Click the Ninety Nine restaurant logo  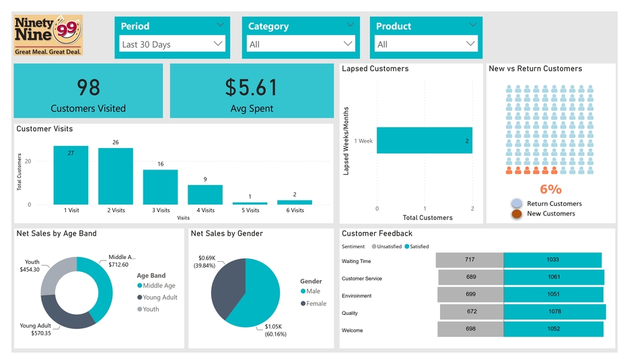click(x=48, y=36)
